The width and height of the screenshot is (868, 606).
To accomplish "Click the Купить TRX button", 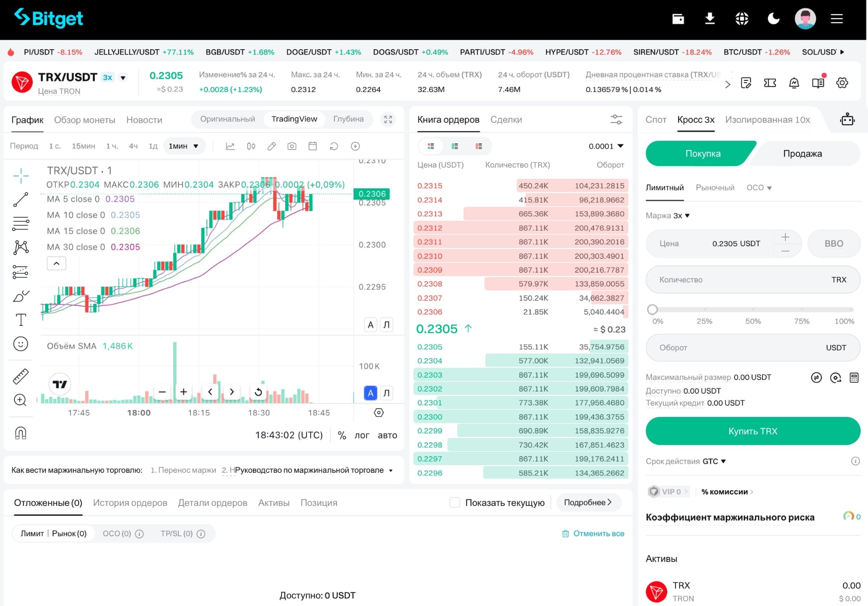I will (x=753, y=431).
